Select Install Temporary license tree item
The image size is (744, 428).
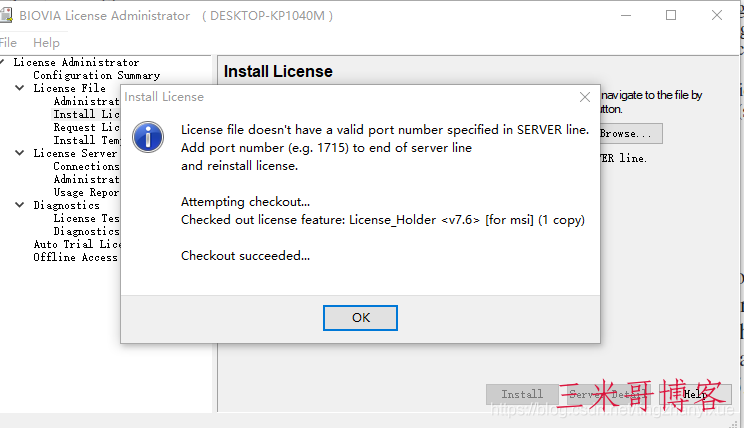click(x=86, y=140)
